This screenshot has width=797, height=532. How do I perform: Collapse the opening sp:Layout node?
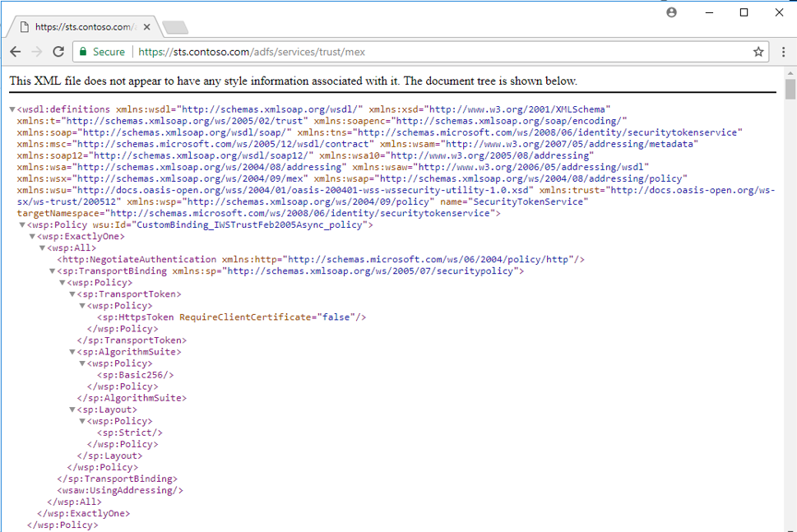coord(72,410)
